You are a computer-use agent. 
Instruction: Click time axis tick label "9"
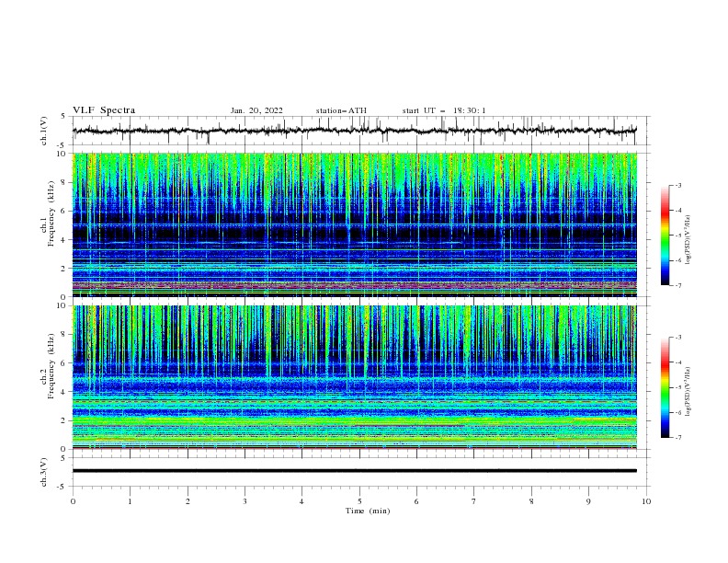click(588, 501)
